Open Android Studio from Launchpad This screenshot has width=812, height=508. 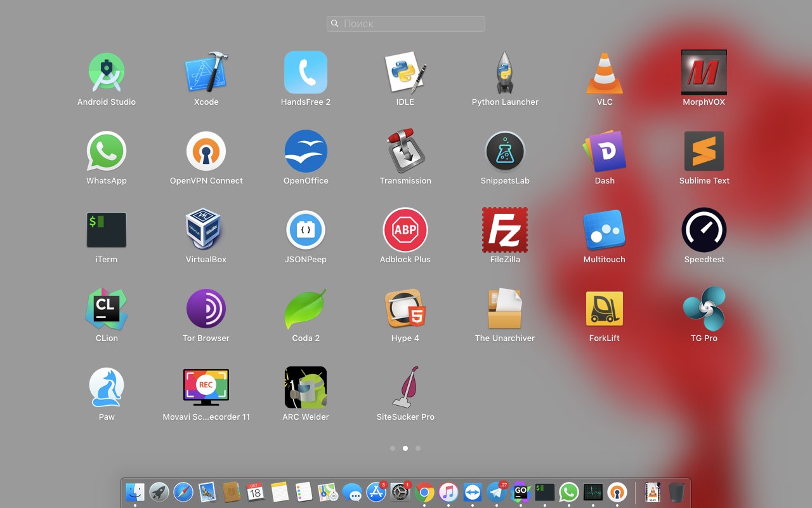coord(107,72)
